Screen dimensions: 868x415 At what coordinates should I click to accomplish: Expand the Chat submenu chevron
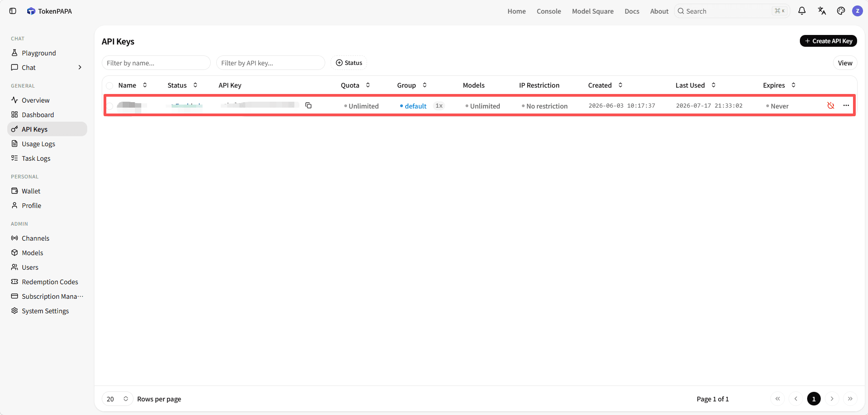click(80, 67)
